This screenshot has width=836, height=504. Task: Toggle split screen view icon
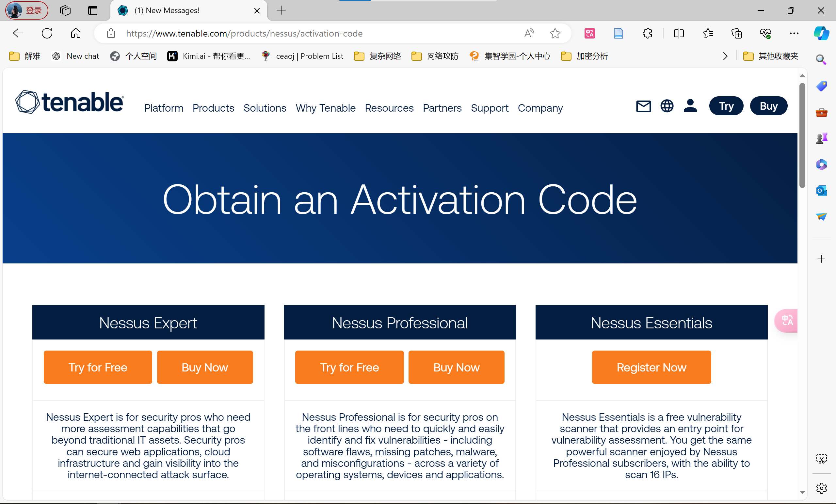point(679,33)
